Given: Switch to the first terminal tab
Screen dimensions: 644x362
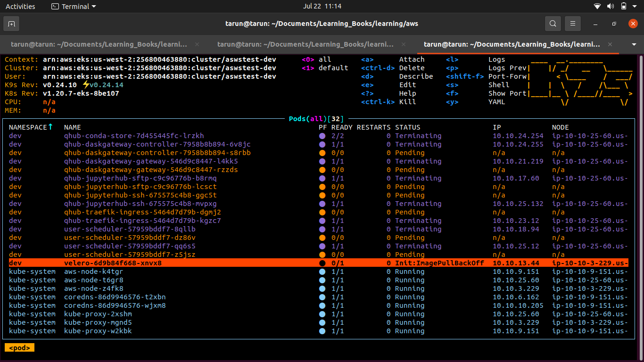Looking at the screenshot, I should 99,44.
